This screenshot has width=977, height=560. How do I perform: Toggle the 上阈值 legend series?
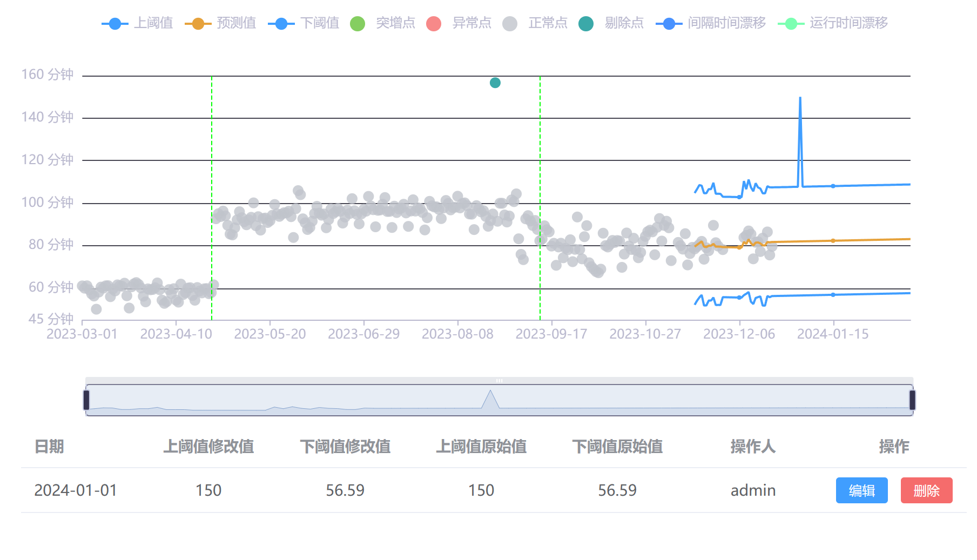tap(137, 23)
